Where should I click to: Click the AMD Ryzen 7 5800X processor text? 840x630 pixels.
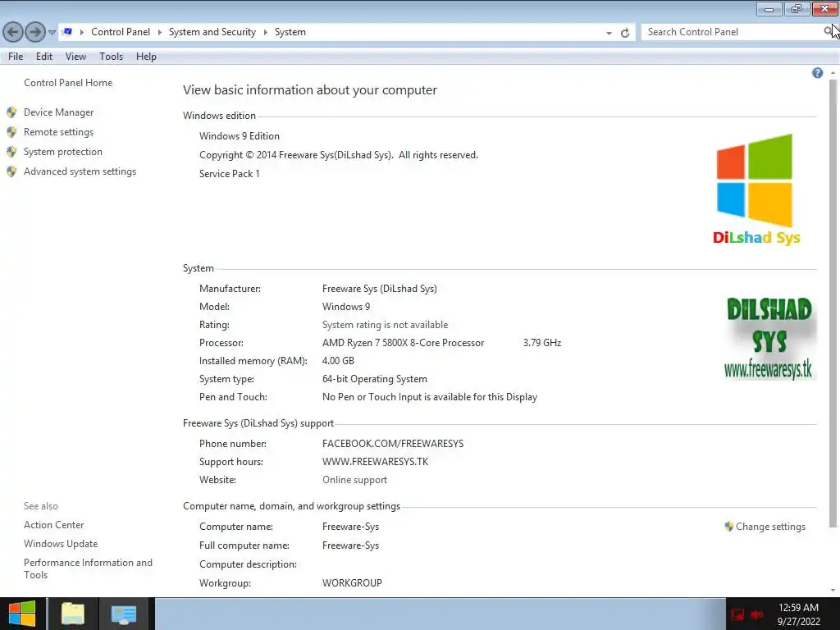pyautogui.click(x=403, y=343)
